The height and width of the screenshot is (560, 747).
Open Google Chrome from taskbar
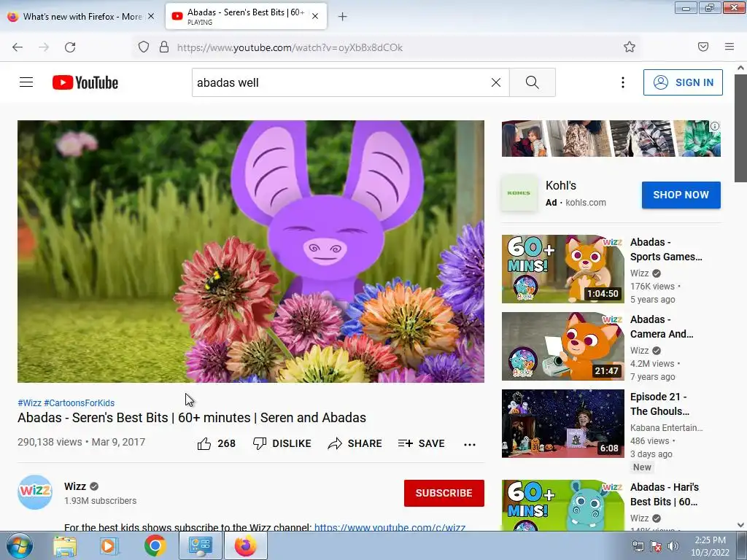click(x=155, y=545)
